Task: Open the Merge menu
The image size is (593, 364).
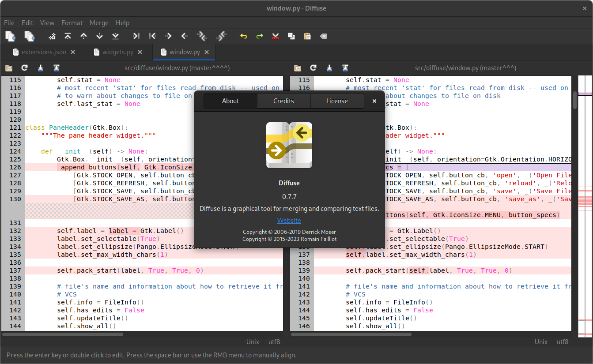Action: [x=99, y=23]
